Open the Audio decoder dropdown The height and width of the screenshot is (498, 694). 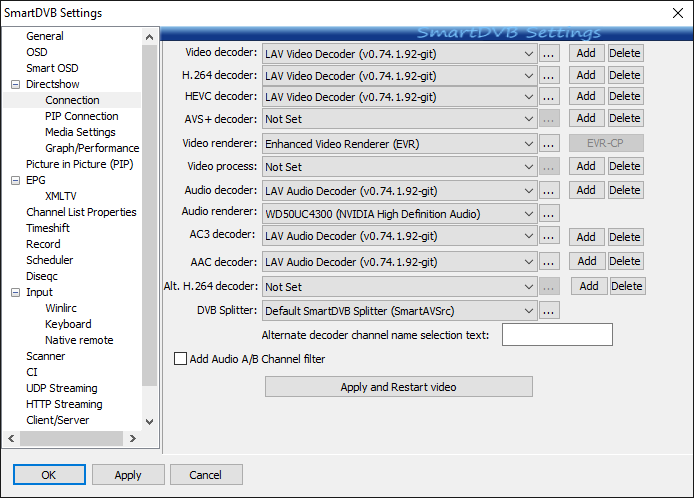tap(400, 191)
